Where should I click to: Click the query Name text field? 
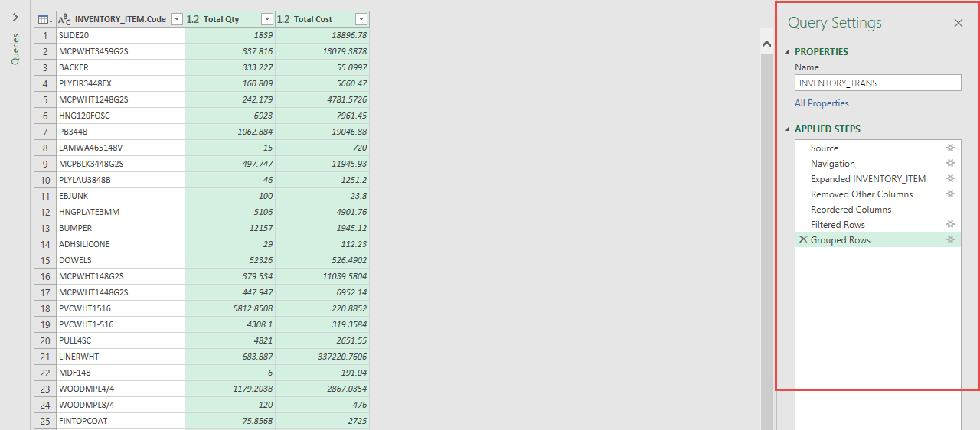pyautogui.click(x=877, y=83)
